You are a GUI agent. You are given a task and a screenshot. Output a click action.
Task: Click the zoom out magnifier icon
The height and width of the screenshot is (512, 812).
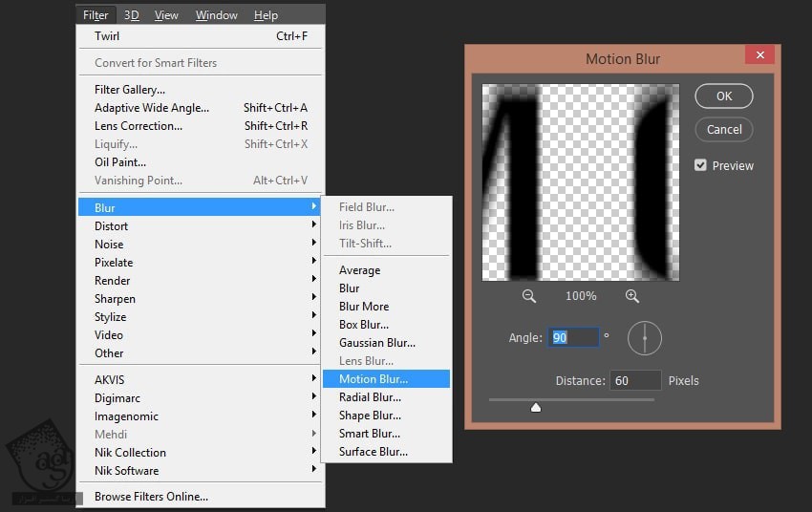pos(529,296)
